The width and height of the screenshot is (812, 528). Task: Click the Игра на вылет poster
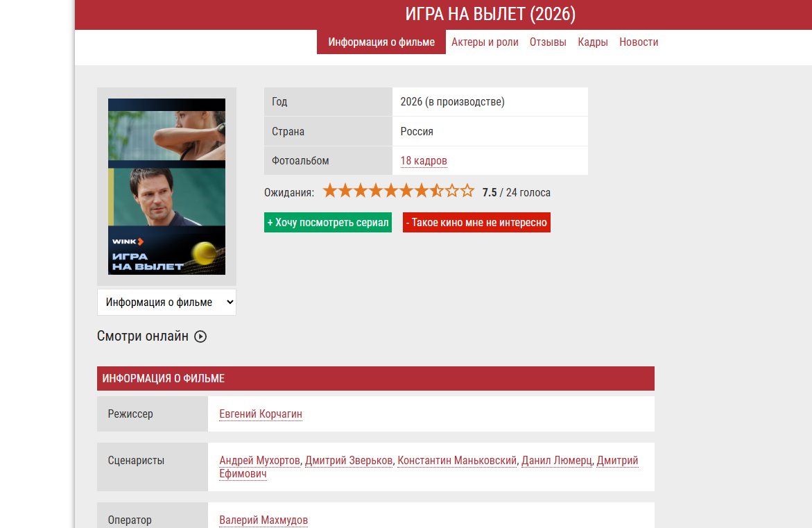tap(166, 187)
